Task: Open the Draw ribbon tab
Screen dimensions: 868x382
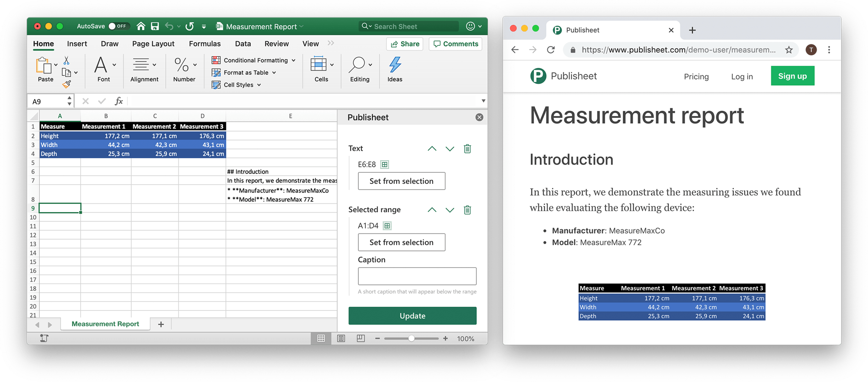Action: (109, 44)
